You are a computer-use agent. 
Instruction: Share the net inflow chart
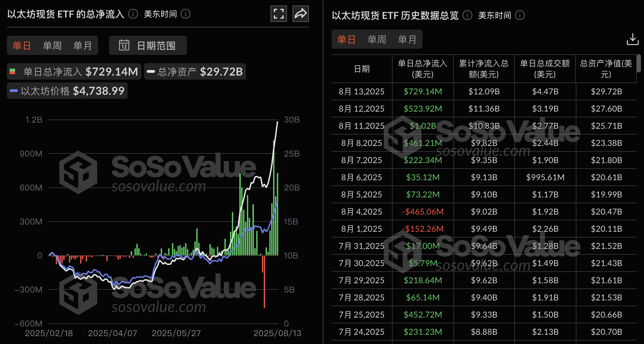click(x=300, y=14)
